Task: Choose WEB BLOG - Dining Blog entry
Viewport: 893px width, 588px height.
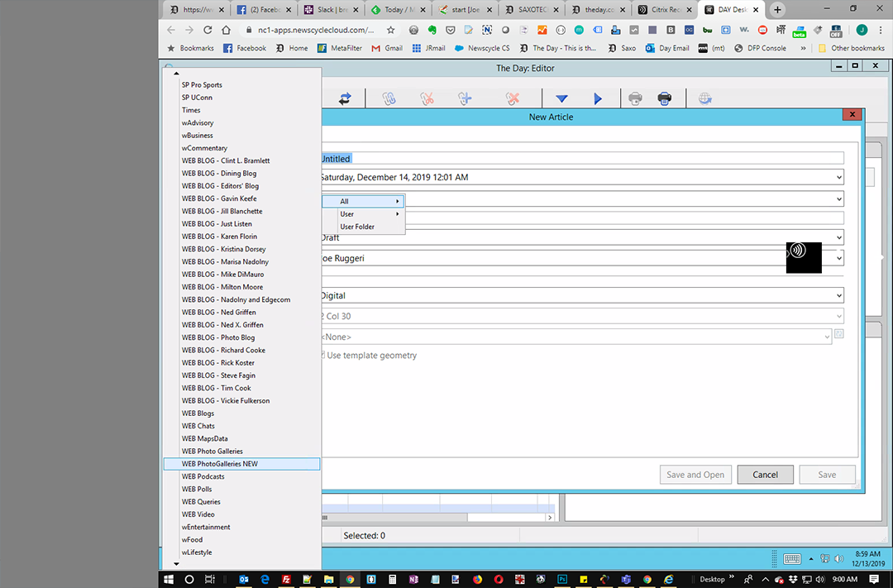Action: point(242,173)
